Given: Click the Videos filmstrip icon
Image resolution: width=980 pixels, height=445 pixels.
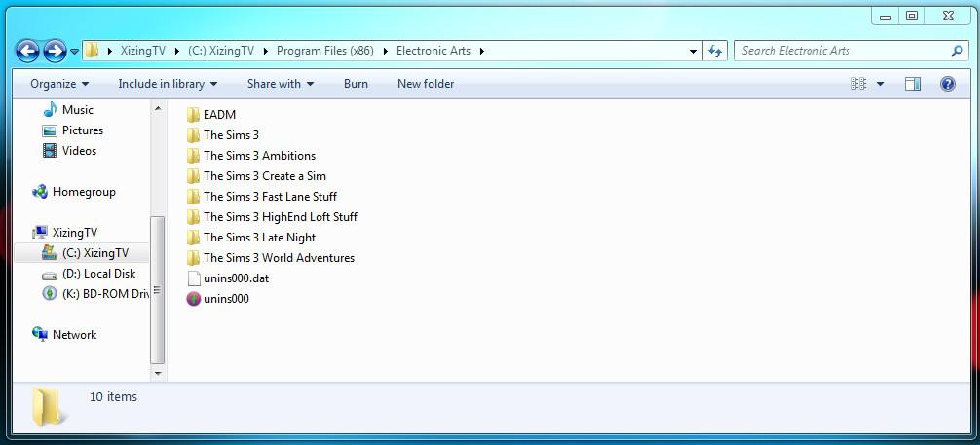Looking at the screenshot, I should click(50, 151).
